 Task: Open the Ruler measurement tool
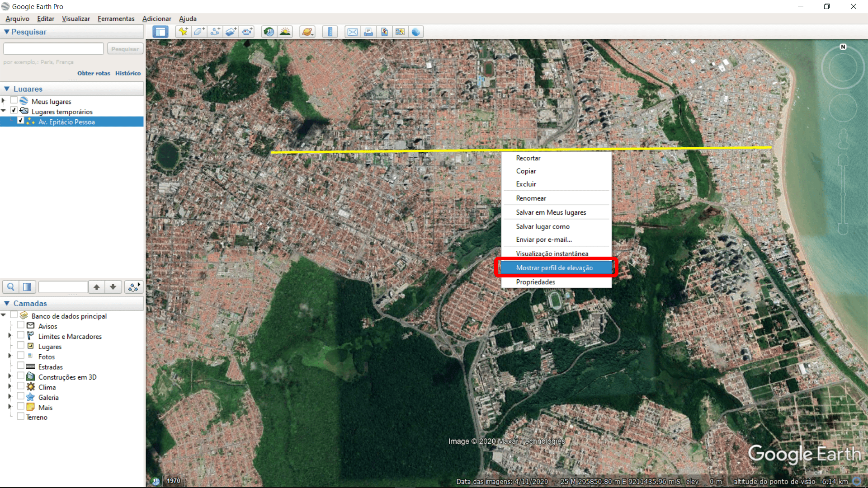click(x=330, y=32)
